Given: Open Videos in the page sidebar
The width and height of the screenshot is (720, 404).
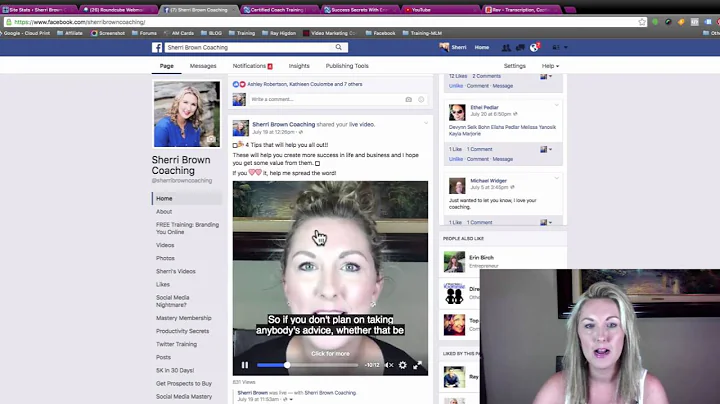Looking at the screenshot, I should pyautogui.click(x=165, y=245).
